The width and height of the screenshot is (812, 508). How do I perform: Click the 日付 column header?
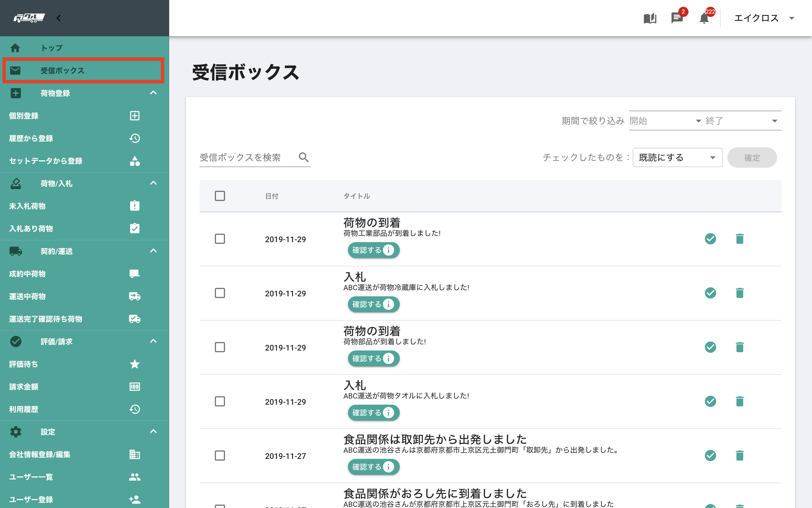[x=272, y=196]
